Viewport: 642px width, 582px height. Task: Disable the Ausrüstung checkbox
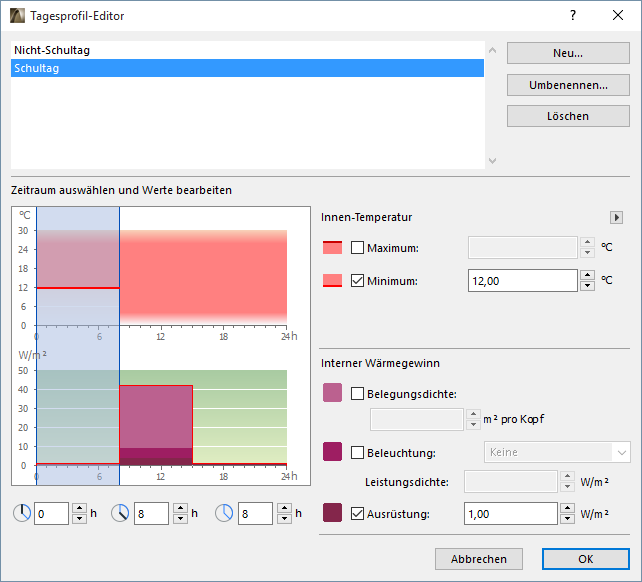357,513
